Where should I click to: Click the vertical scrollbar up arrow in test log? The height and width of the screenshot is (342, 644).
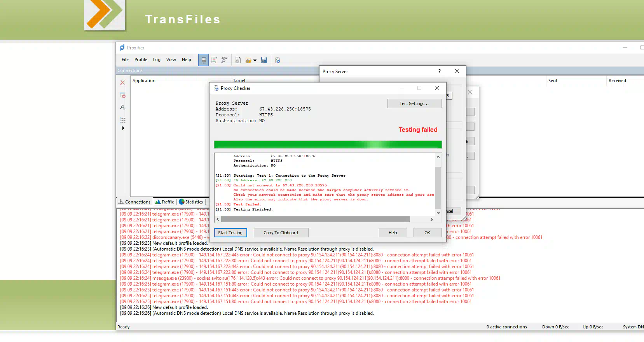pos(438,157)
